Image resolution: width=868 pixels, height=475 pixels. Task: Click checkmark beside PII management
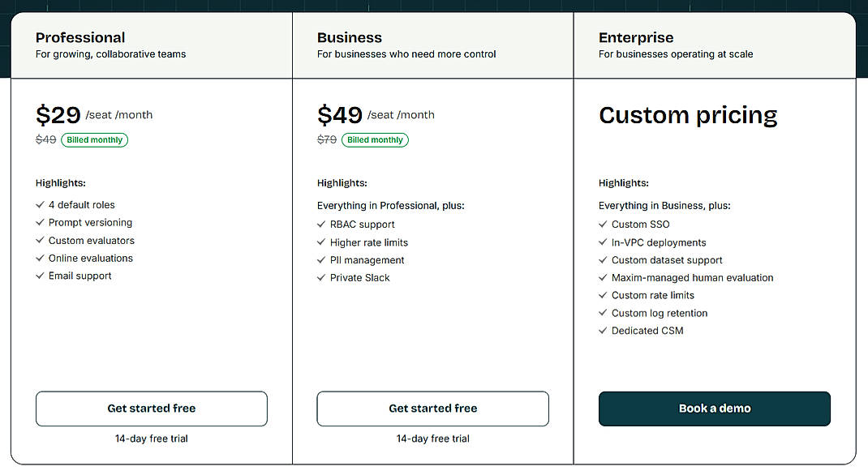[321, 260]
